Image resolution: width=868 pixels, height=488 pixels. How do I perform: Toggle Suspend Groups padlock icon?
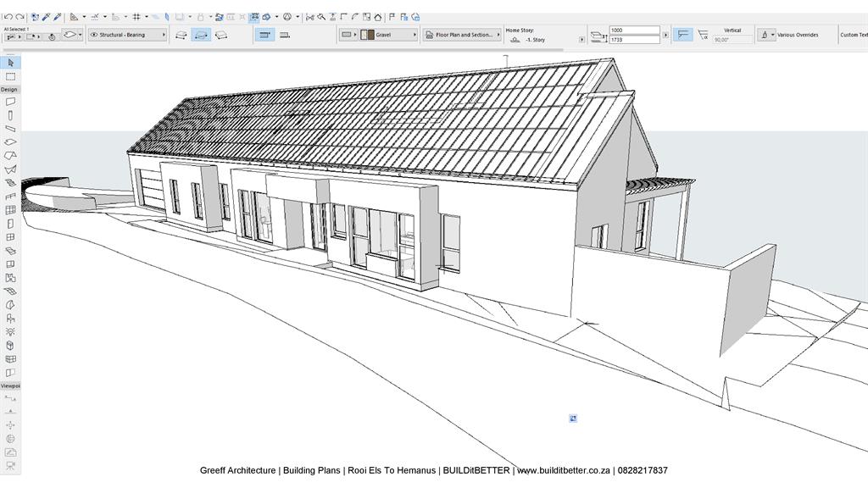[201, 17]
